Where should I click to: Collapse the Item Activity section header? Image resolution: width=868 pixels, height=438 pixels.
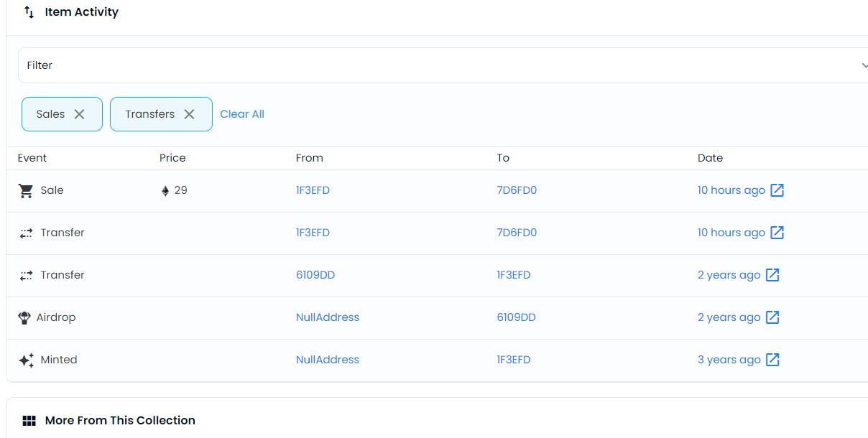[82, 12]
